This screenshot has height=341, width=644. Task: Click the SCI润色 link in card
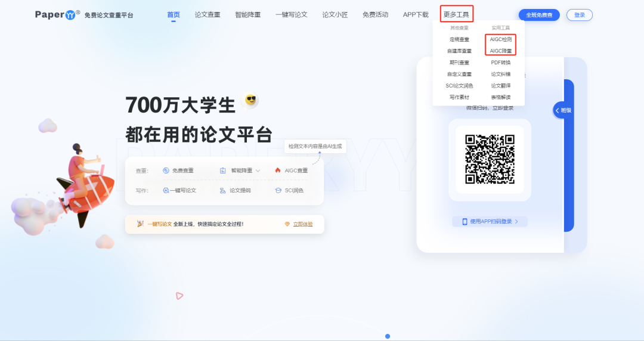click(x=294, y=191)
